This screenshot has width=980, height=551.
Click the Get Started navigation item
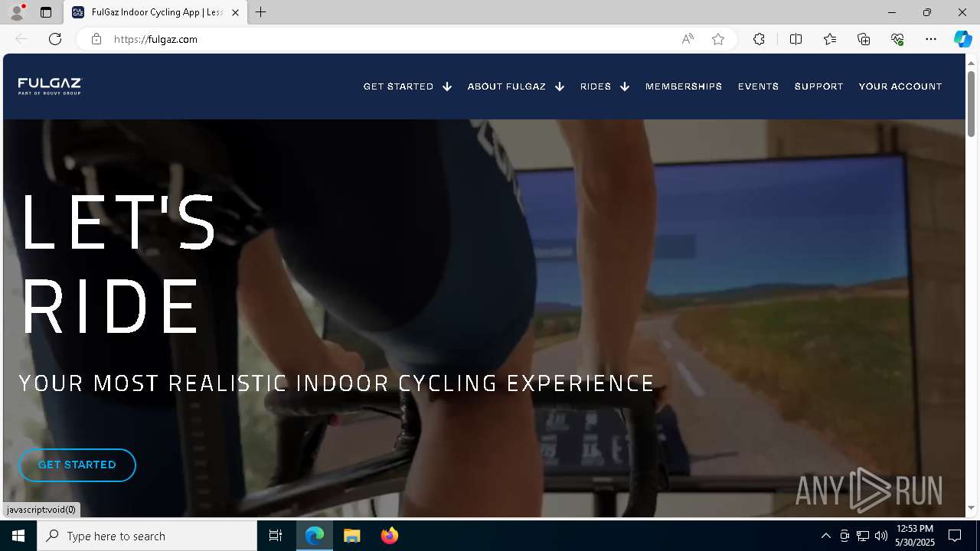click(398, 86)
